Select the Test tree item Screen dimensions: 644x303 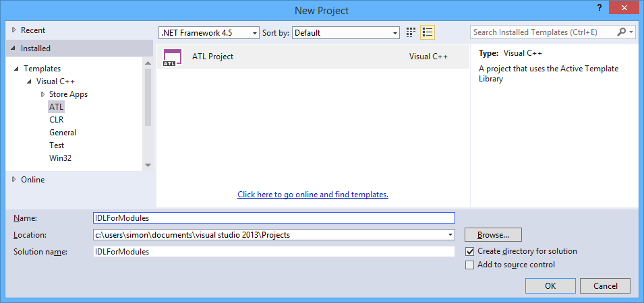(x=57, y=145)
